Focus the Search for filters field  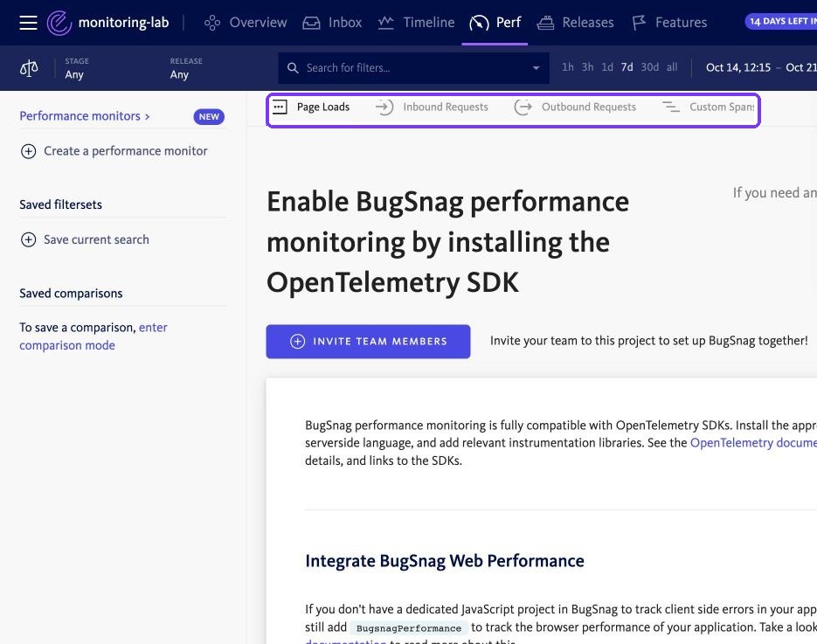point(413,68)
